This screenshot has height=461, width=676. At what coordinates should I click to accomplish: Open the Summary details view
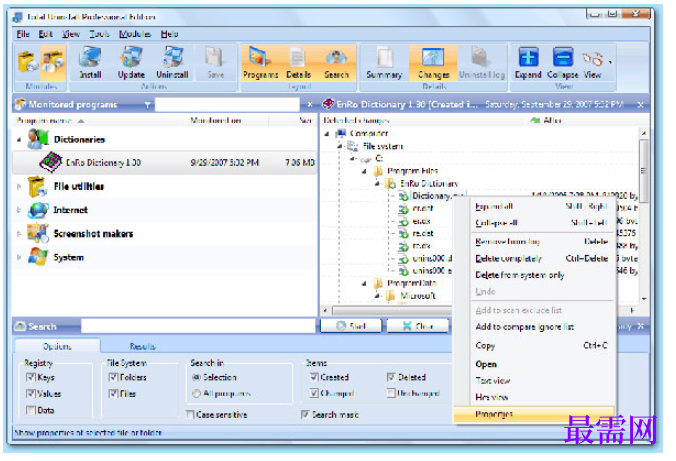(x=384, y=58)
